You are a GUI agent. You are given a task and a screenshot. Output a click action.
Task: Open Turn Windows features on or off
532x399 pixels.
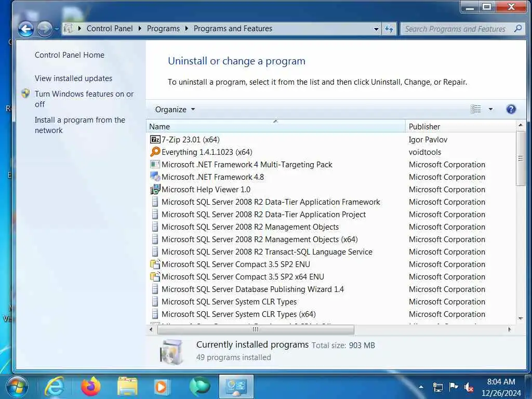pyautogui.click(x=84, y=99)
